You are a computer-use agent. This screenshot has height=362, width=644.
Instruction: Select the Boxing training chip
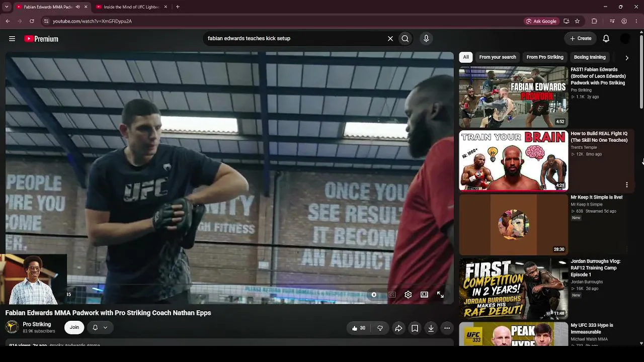click(x=590, y=57)
